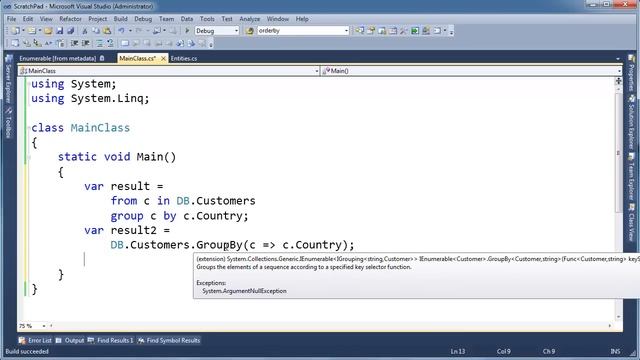The height and width of the screenshot is (360, 640).
Task: Click the Comment Out Selected Lines icon
Action: 100,43
